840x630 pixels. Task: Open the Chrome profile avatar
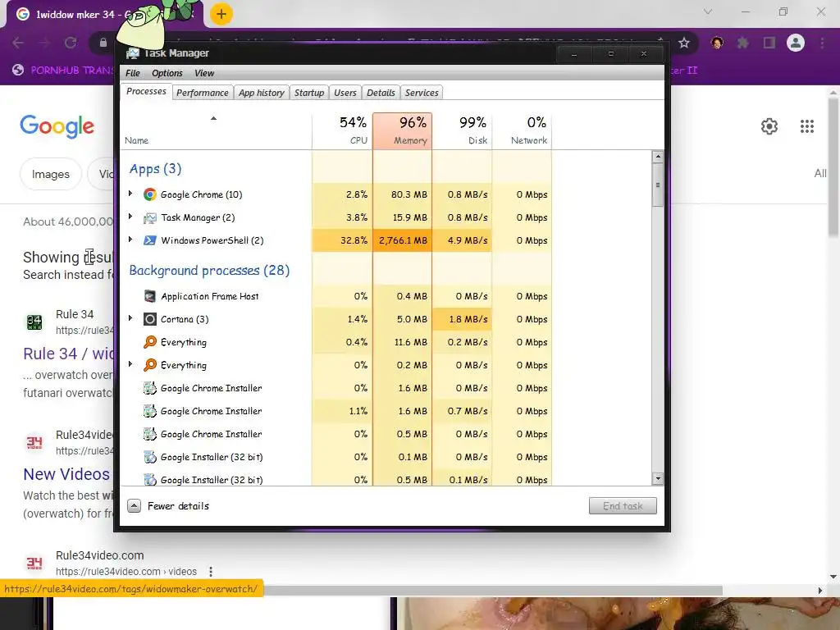tap(796, 43)
